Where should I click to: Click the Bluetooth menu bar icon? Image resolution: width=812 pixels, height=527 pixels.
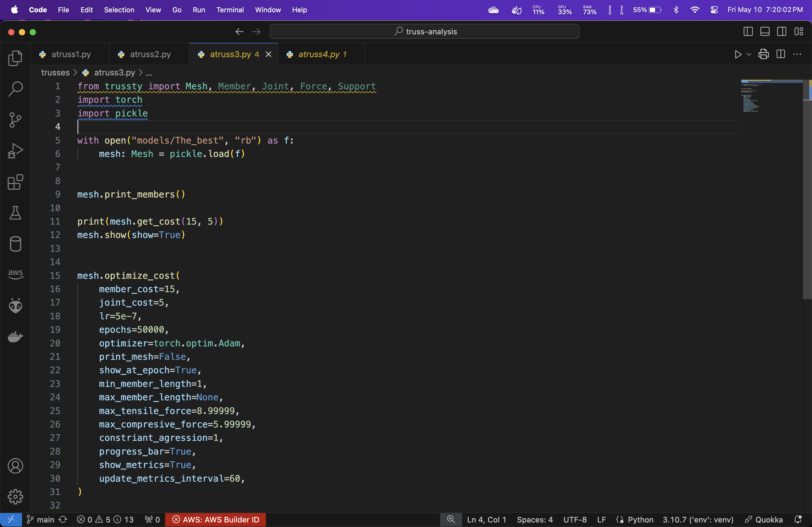(x=676, y=10)
